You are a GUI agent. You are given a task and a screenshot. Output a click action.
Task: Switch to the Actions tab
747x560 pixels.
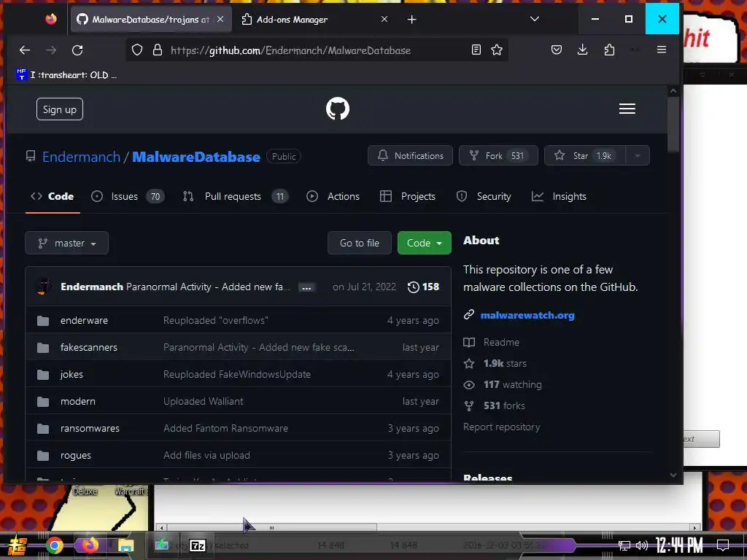click(333, 196)
